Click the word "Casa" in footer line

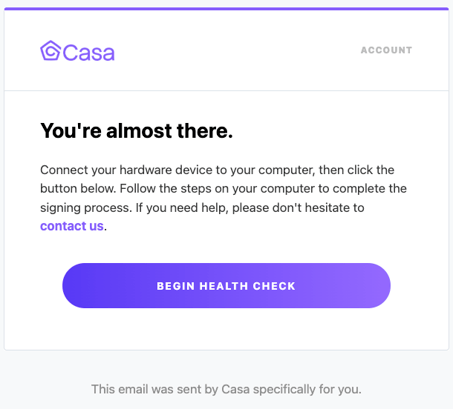pos(235,389)
